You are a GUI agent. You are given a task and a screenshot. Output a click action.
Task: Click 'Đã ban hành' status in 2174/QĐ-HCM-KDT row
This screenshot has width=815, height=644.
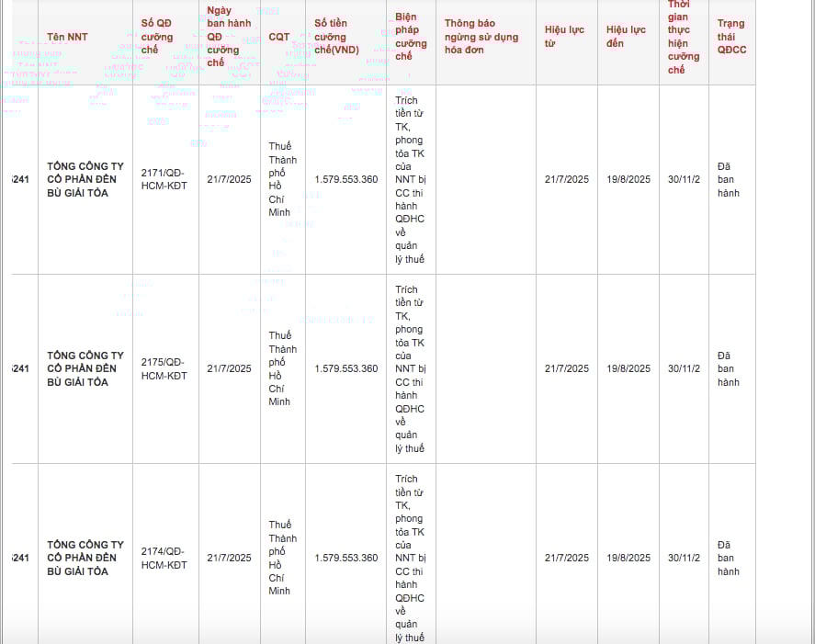tap(729, 558)
